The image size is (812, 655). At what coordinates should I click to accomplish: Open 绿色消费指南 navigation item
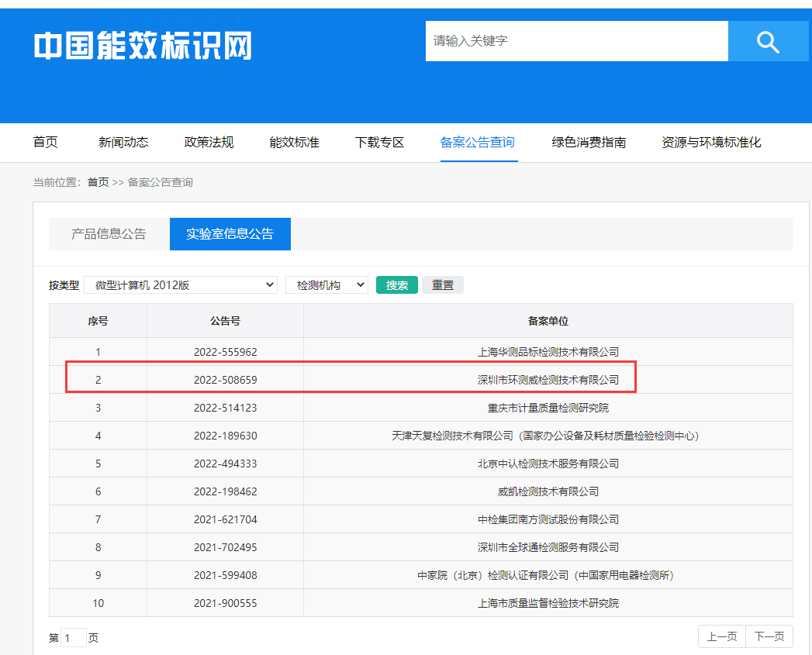589,143
